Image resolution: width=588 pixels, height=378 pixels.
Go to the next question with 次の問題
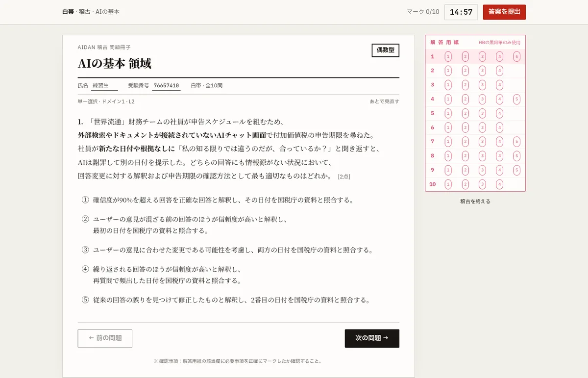pyautogui.click(x=372, y=338)
